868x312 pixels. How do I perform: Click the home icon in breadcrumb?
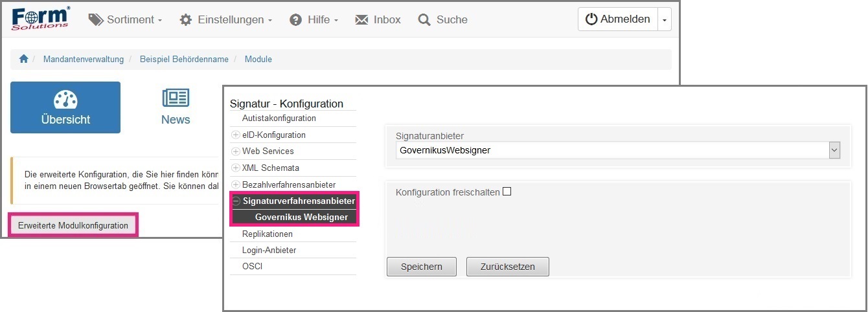tap(24, 59)
